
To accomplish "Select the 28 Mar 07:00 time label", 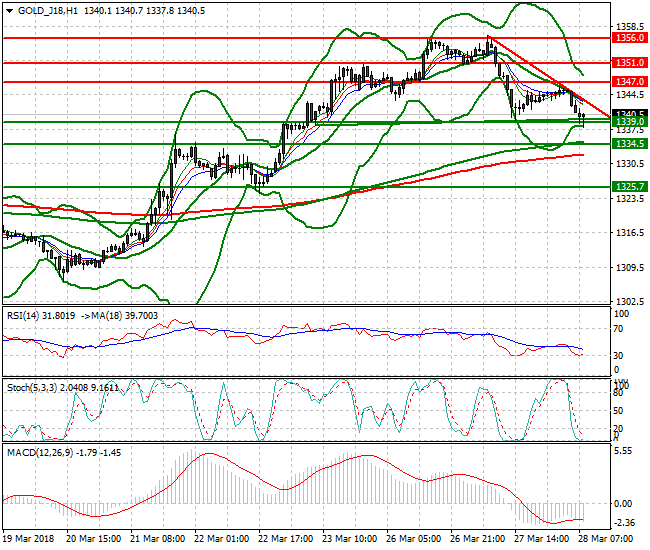I will point(606,539).
